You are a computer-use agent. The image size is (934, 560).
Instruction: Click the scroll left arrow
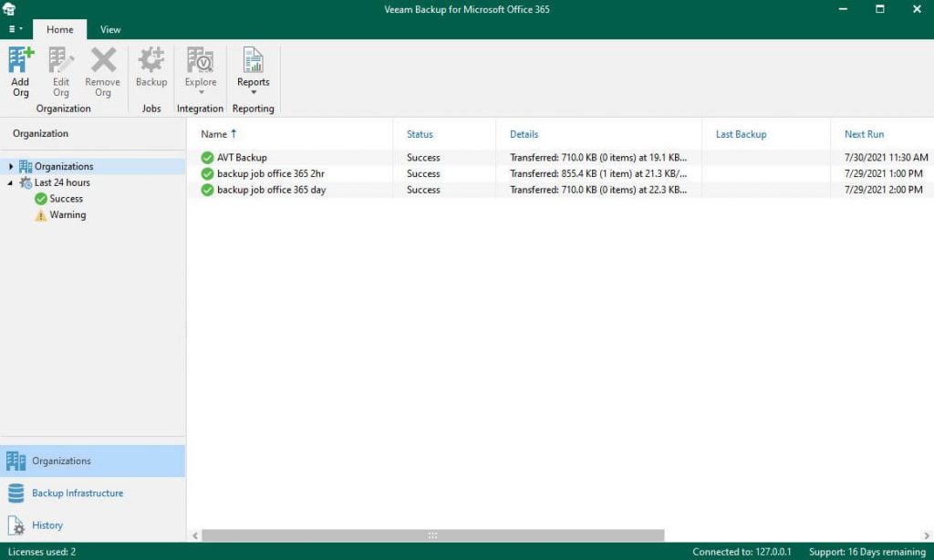click(195, 535)
